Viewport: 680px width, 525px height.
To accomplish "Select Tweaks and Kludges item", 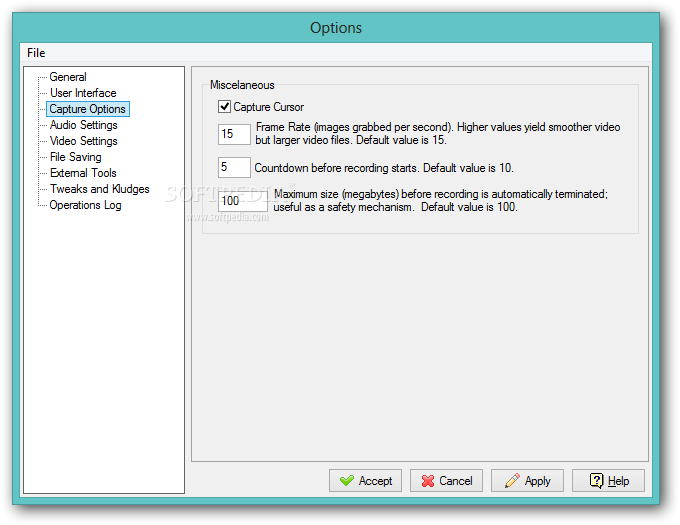I will (x=99, y=189).
